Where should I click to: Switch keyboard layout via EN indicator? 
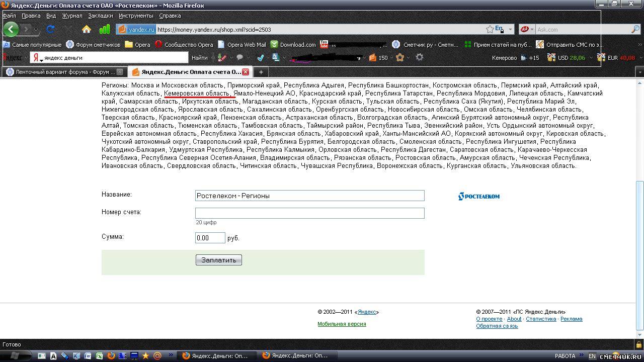pos(592,356)
